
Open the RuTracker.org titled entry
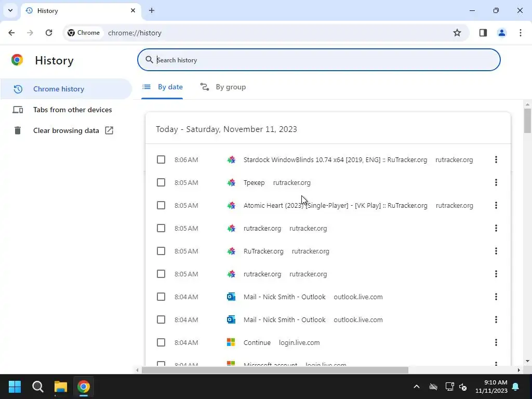pos(263,251)
